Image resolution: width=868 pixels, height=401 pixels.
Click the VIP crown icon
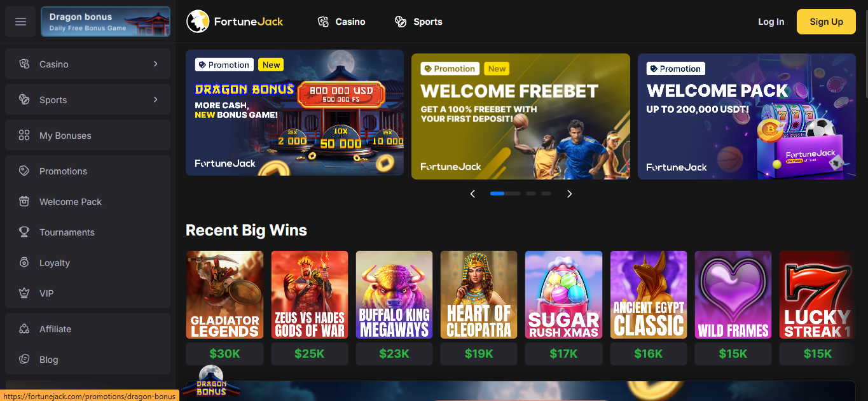click(x=24, y=293)
